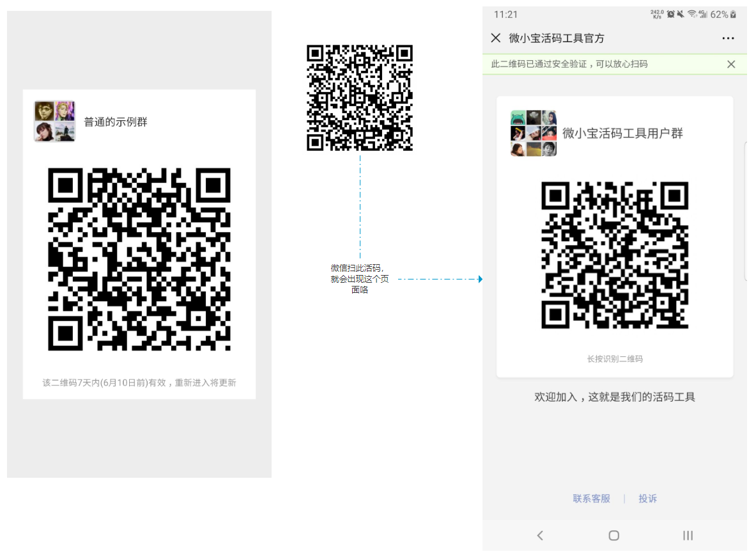Tap the Android recent apps button
Image resolution: width=756 pixels, height=559 pixels.
point(688,535)
